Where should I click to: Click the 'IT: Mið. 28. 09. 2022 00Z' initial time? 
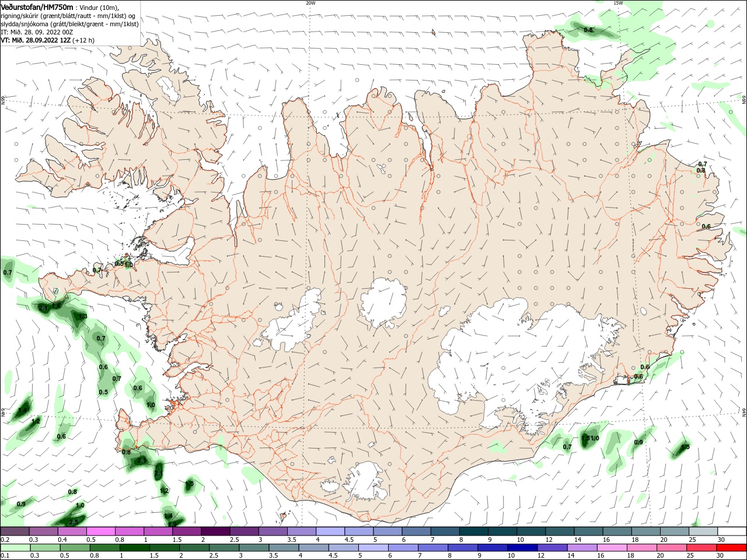tap(37, 32)
